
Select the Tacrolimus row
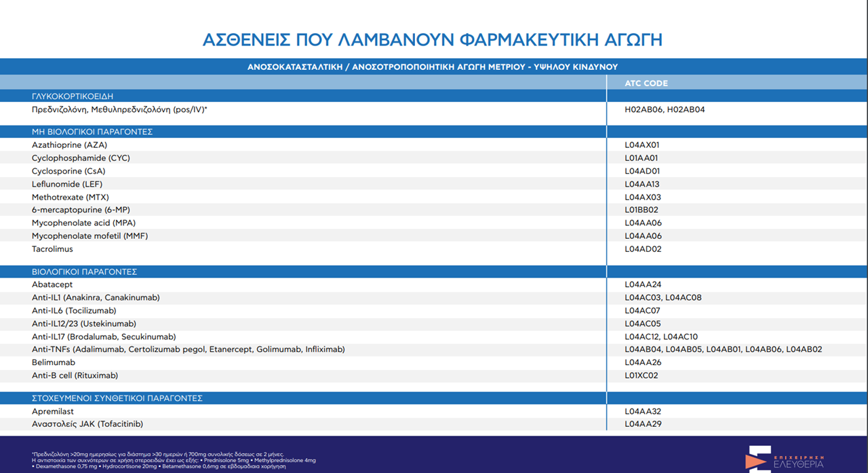point(52,249)
